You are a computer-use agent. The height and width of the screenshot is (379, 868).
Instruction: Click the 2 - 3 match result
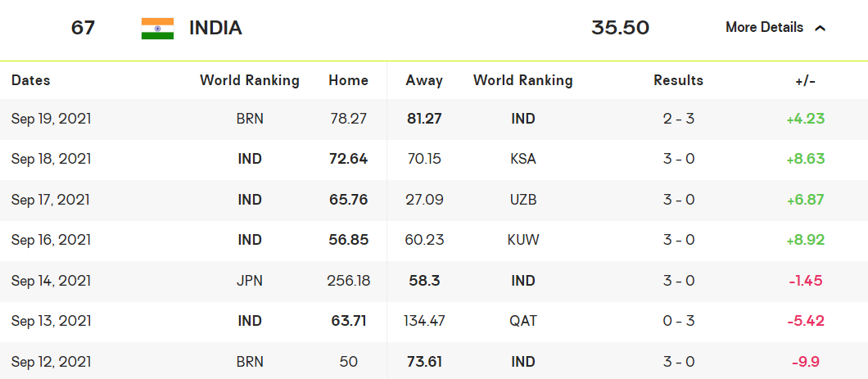[x=678, y=119]
